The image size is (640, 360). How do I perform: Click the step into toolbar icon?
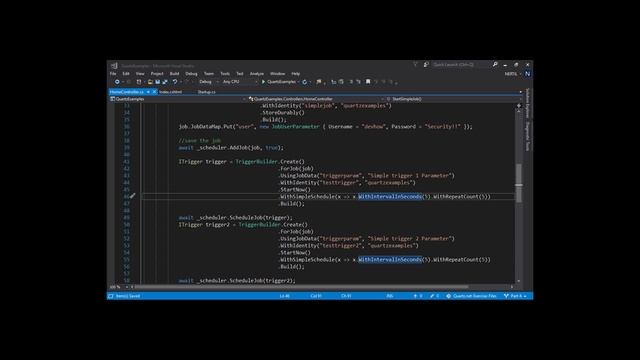[333, 82]
